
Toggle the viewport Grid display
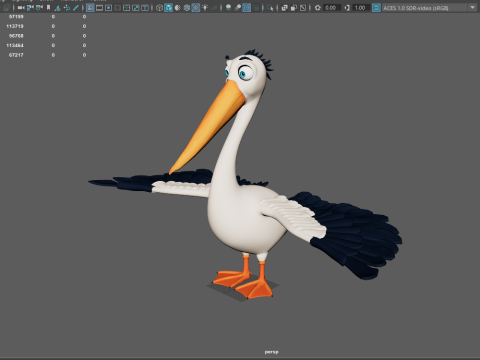(90, 7)
